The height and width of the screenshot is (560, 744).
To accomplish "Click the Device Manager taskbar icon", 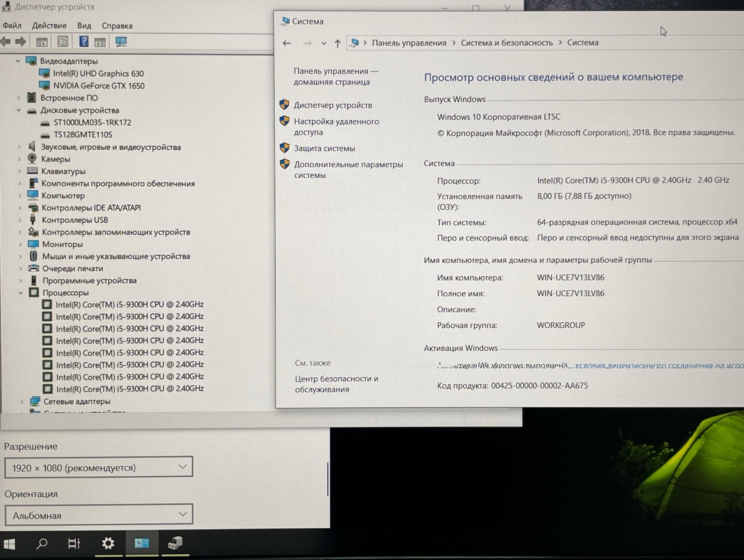I will point(175,543).
